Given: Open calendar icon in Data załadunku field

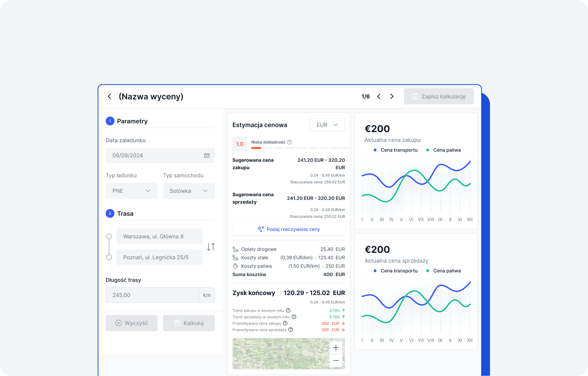Looking at the screenshot, I should click(207, 155).
